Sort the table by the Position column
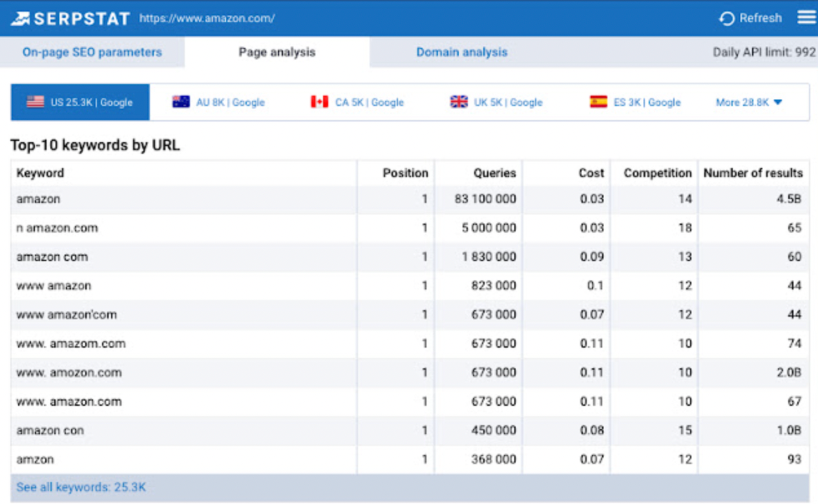This screenshot has height=504, width=818. click(x=405, y=173)
